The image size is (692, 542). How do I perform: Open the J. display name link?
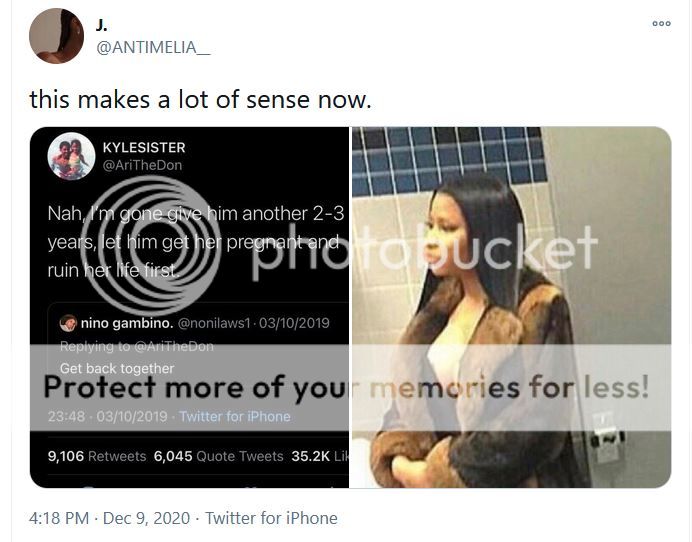pos(102,26)
